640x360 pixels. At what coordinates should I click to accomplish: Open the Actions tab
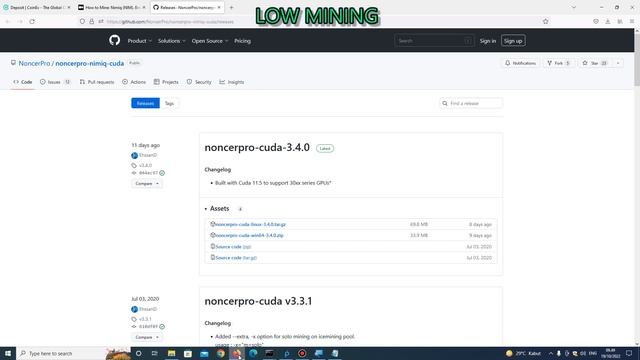click(134, 82)
